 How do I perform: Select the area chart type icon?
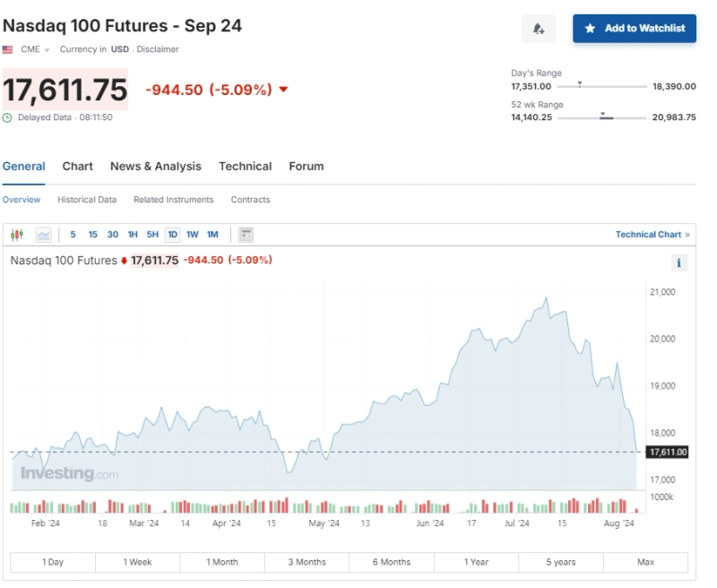click(43, 235)
